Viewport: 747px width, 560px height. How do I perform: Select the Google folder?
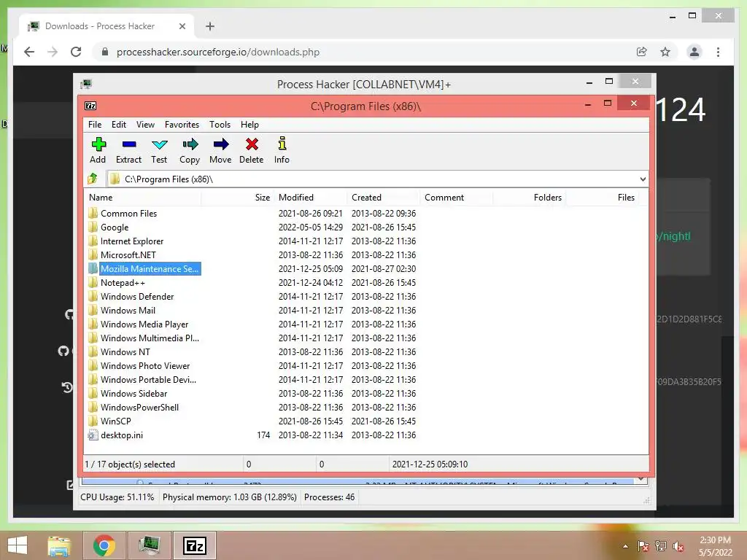pyautogui.click(x=115, y=227)
